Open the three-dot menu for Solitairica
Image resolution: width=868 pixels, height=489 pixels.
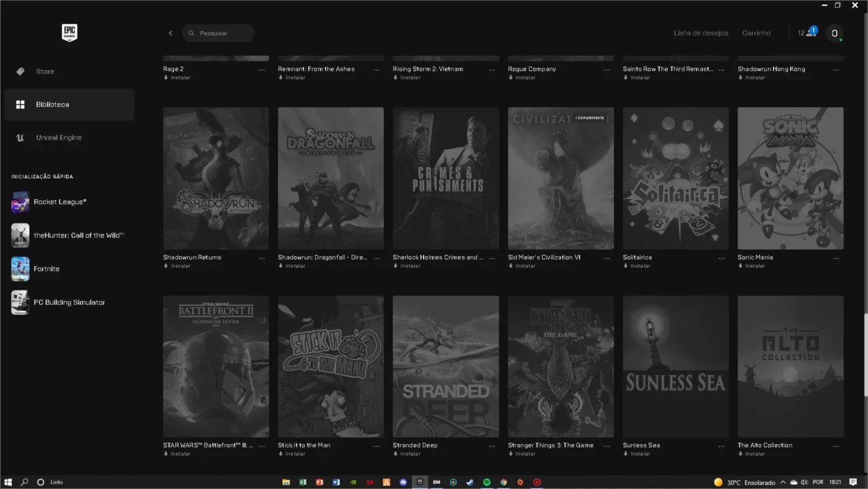[x=722, y=258]
